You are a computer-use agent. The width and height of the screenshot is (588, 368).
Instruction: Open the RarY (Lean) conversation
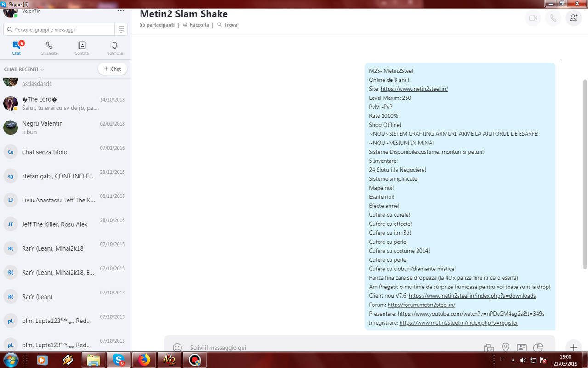(65, 297)
